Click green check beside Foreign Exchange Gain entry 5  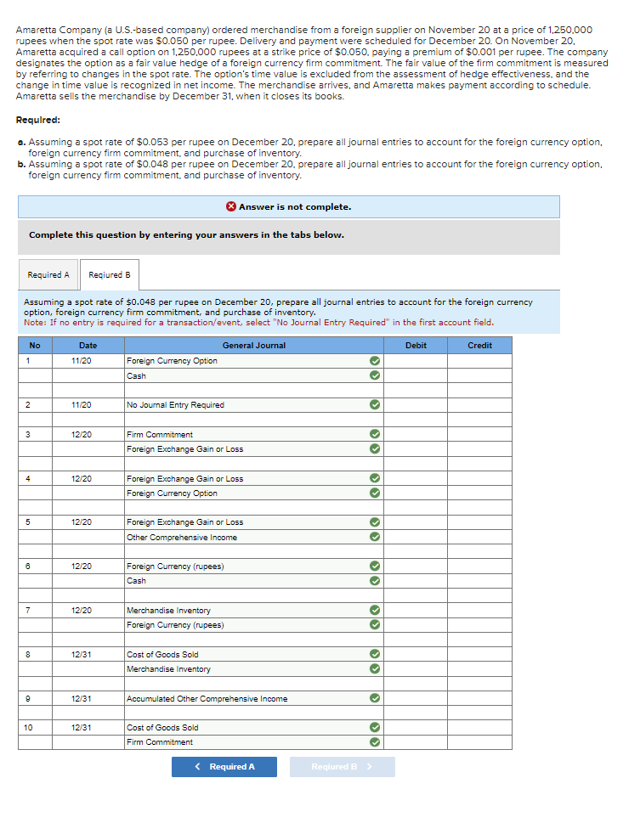point(375,521)
